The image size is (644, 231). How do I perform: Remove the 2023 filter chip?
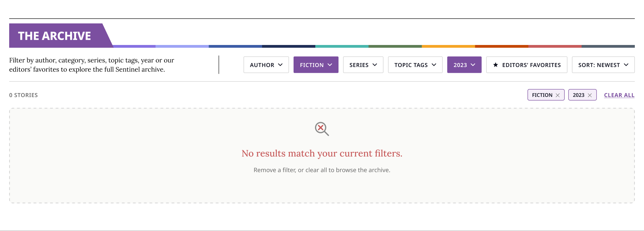(x=590, y=95)
